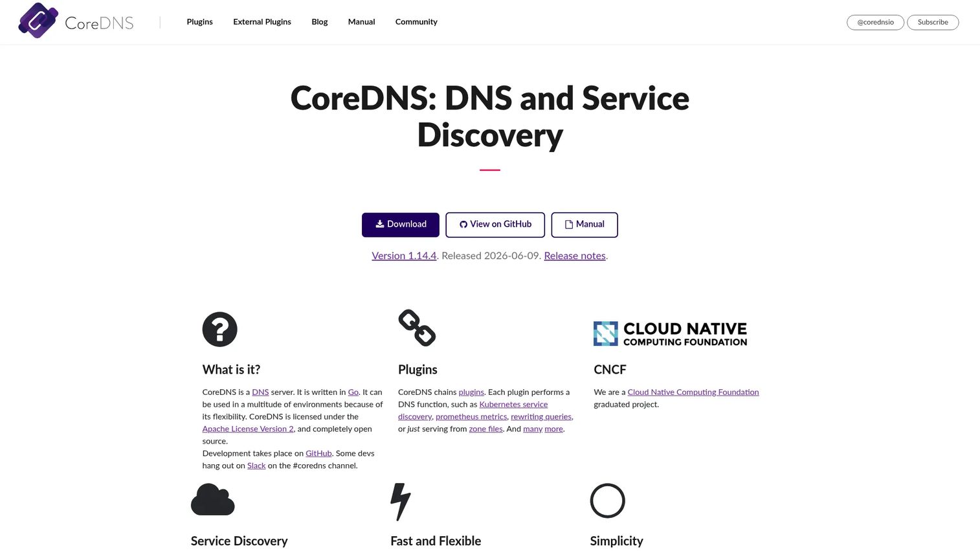The width and height of the screenshot is (980, 551).
Task: Open the Cloud Native Computing Foundation link
Action: point(693,392)
